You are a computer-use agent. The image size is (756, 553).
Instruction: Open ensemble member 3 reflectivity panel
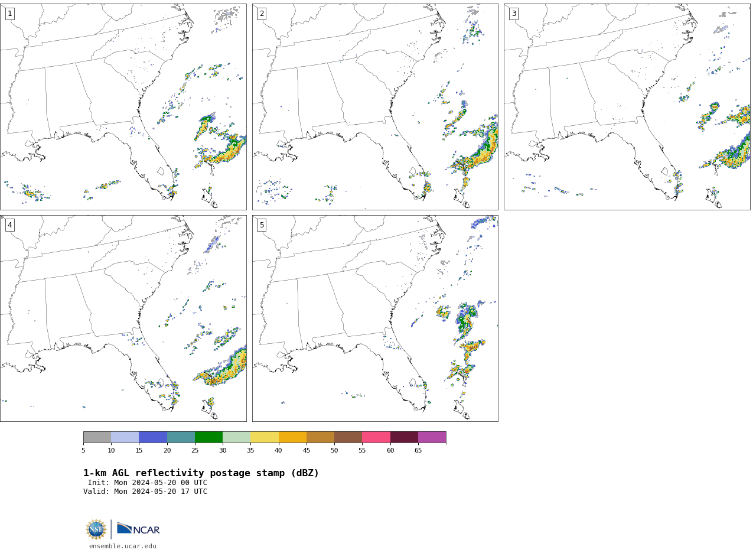627,107
